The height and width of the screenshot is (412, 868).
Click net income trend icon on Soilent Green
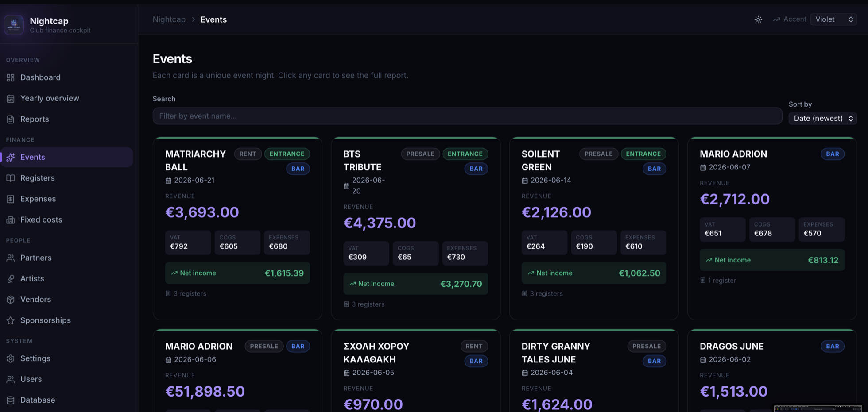(531, 273)
